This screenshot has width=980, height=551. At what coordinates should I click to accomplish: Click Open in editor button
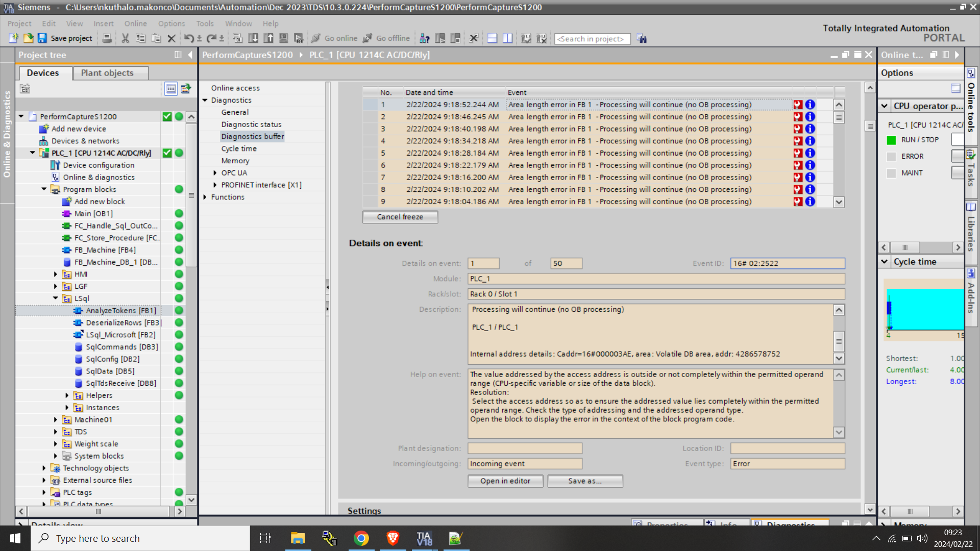click(x=505, y=481)
